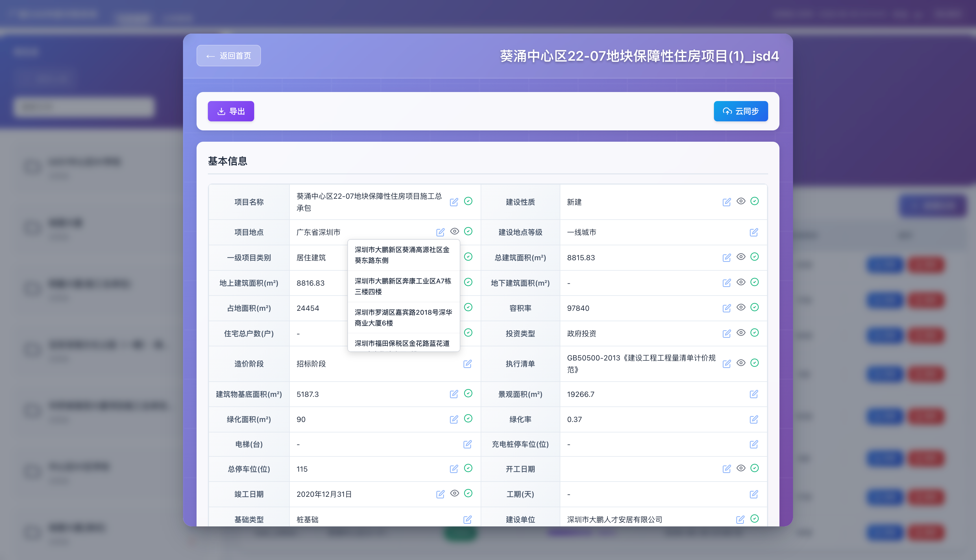This screenshot has height=560, width=976.
Task: Edit the 建设地点等级 field
Action: coord(754,232)
